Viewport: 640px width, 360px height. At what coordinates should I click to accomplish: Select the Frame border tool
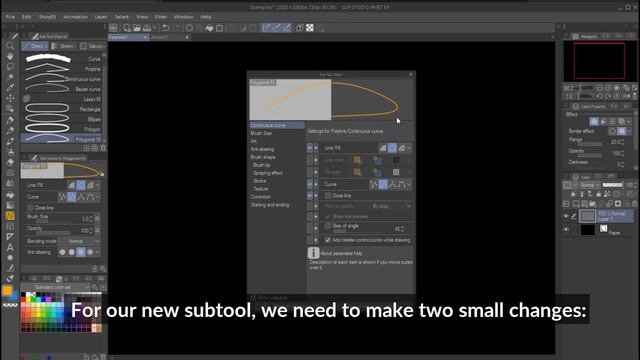pos(10,226)
